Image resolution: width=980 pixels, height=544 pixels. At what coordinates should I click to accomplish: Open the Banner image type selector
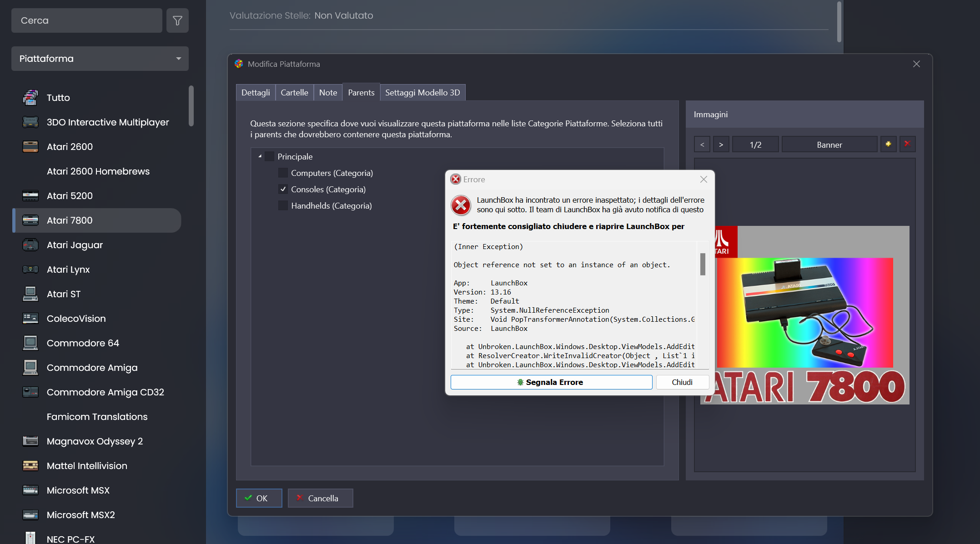829,145
